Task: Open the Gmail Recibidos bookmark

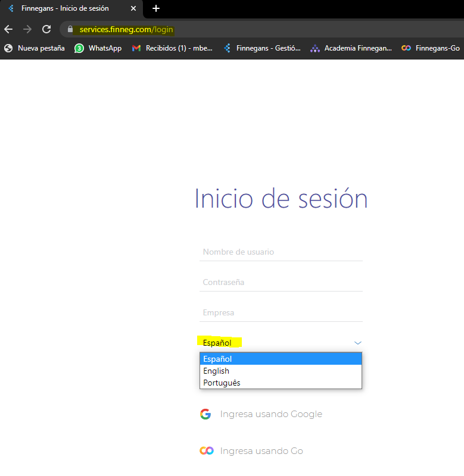Action: point(172,48)
